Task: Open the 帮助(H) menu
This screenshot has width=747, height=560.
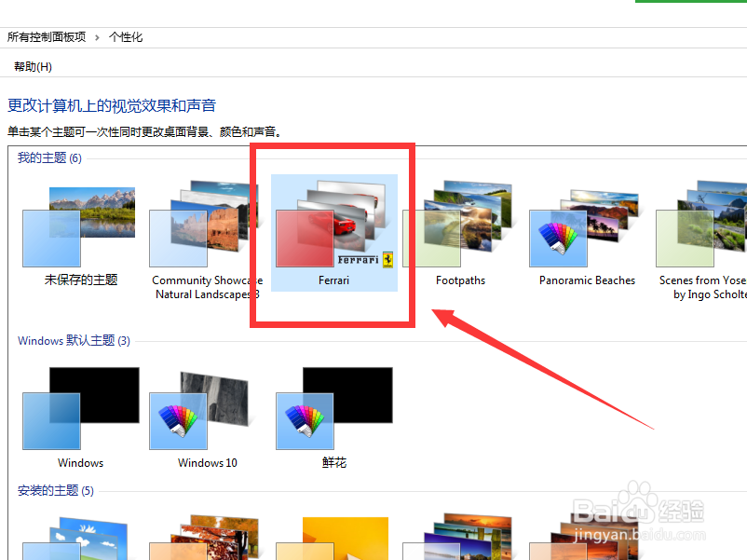Action: [33, 67]
